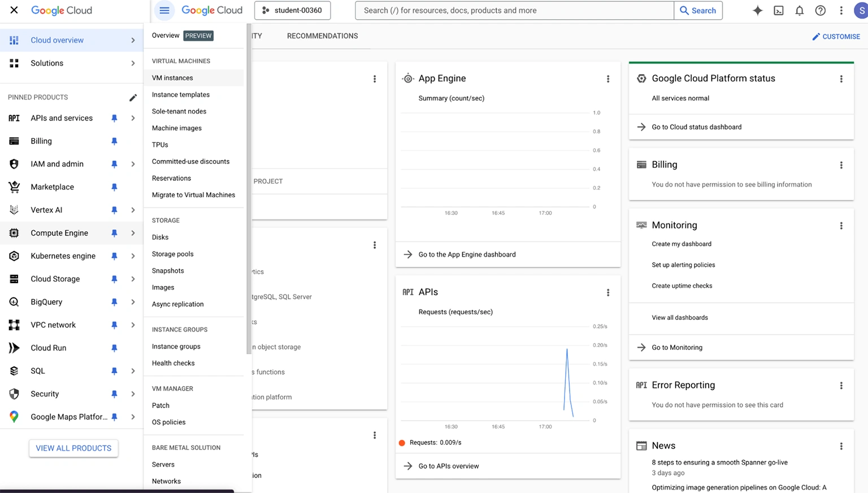Click the Marketplace cart icon
This screenshot has height=493, width=868.
(14, 187)
